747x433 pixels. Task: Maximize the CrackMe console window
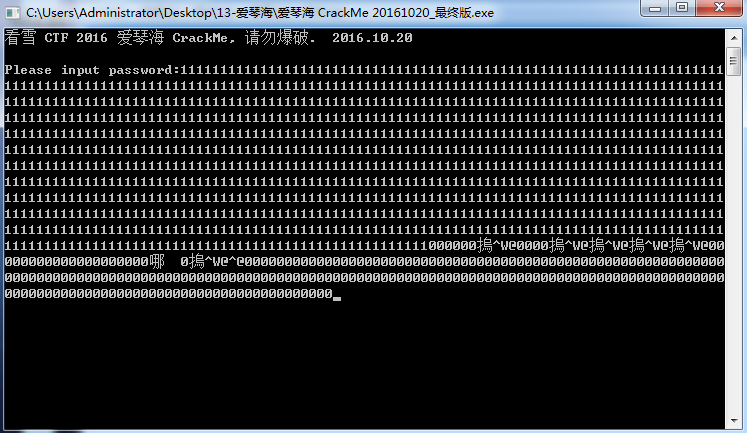(682, 8)
